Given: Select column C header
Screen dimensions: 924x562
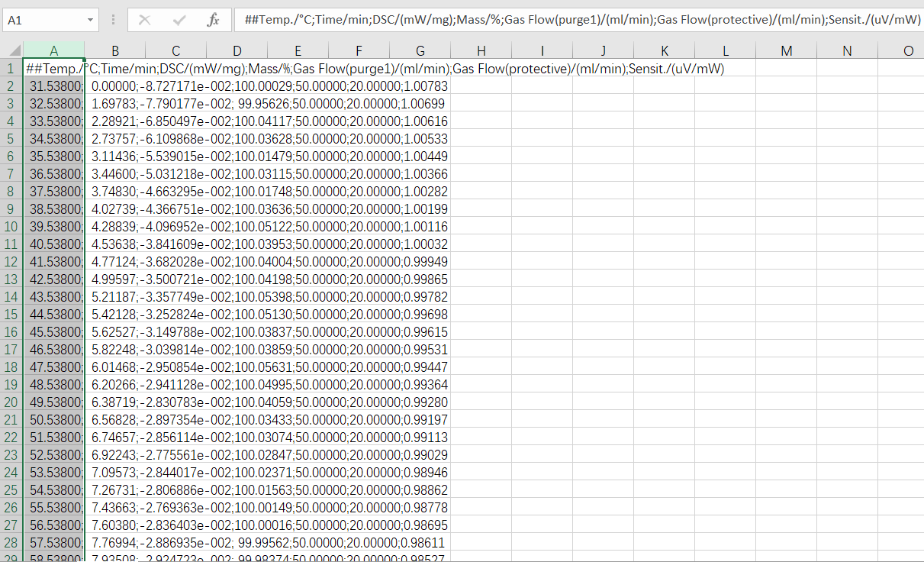Looking at the screenshot, I should pos(175,51).
